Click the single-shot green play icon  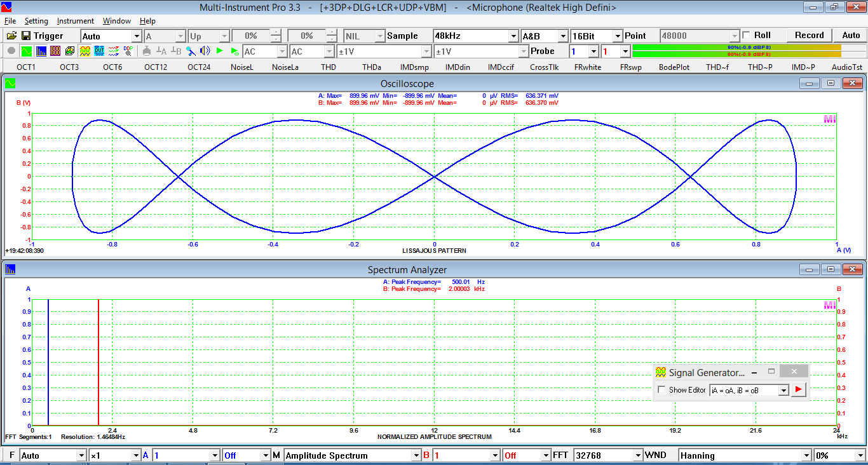pyautogui.click(x=234, y=51)
